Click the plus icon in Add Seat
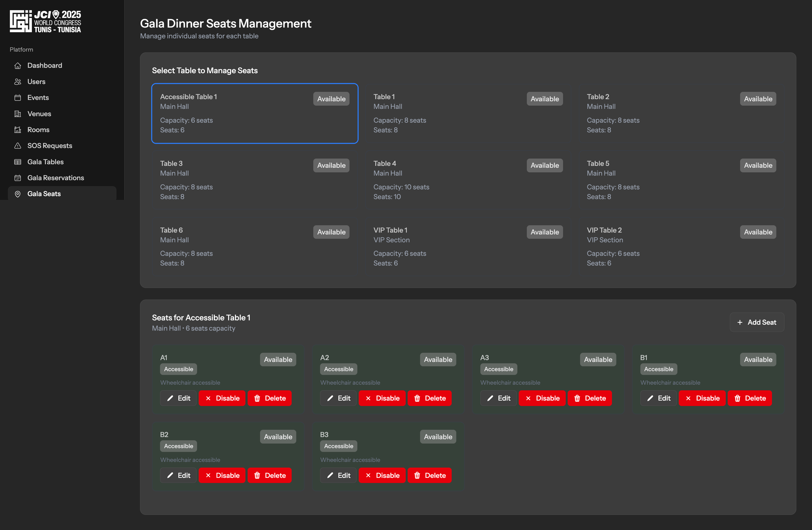 click(740, 322)
